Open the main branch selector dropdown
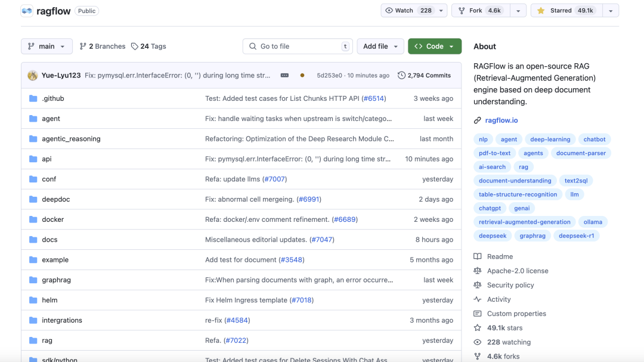644x362 pixels. coord(47,47)
